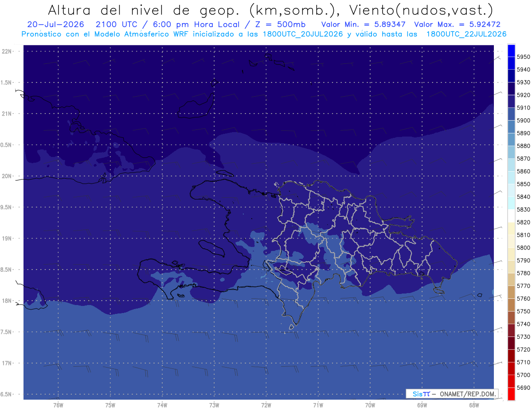
Task: Click the '5760' legend value
Action: tap(524, 299)
